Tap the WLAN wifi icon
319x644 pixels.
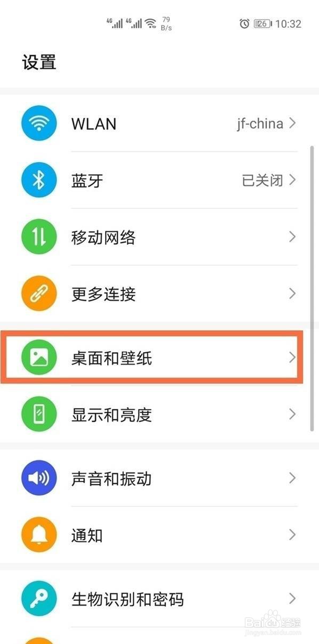[38, 124]
